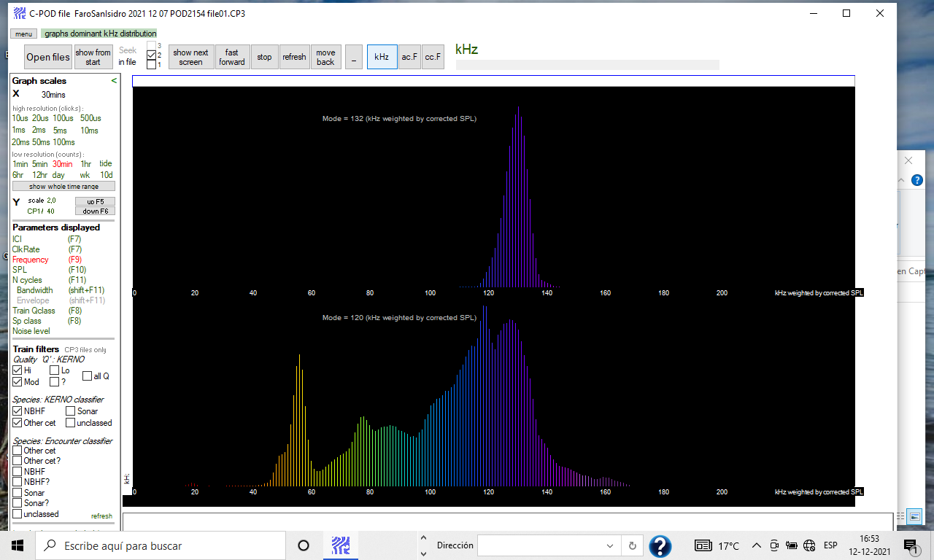Open the weather 17°C widget

718,545
